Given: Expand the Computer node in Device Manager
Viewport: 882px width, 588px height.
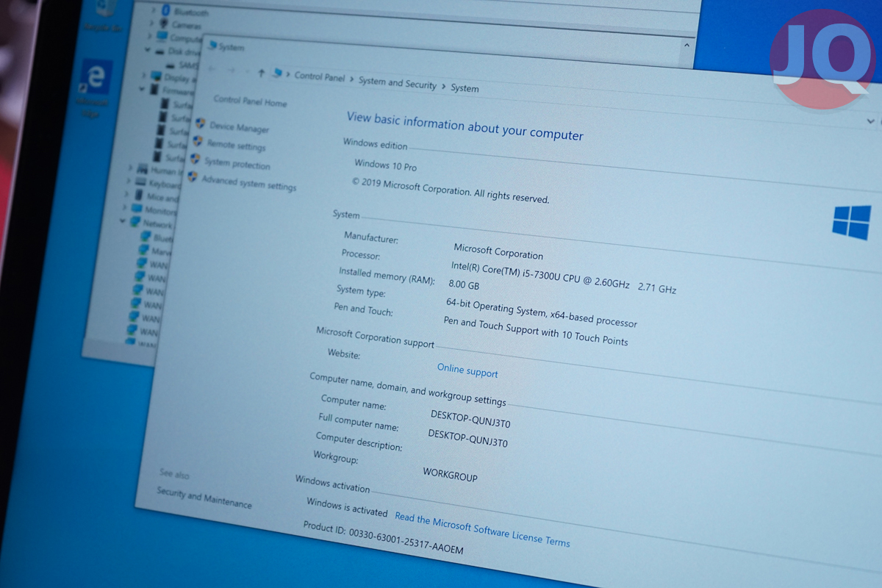Looking at the screenshot, I should (149, 35).
